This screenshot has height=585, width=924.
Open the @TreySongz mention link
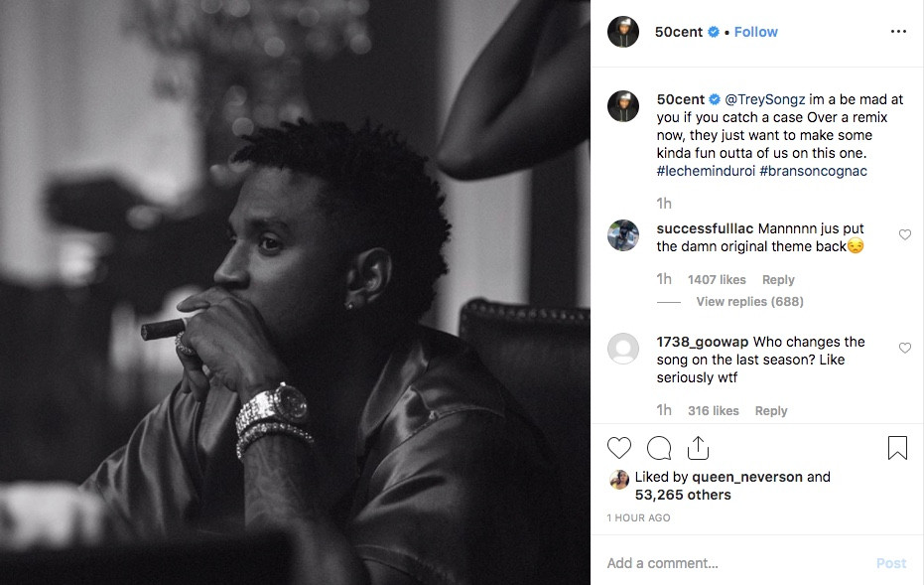(x=764, y=99)
